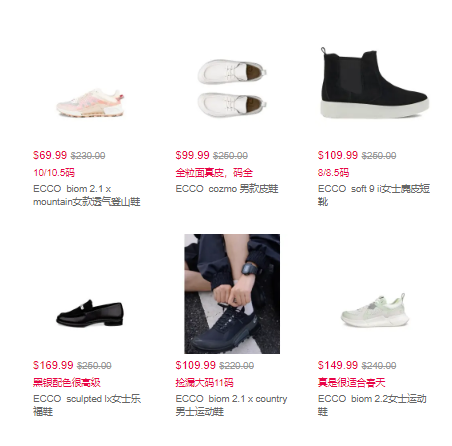Click the $169.99 sale price
Screen dimensions: 452x446
coord(53,365)
